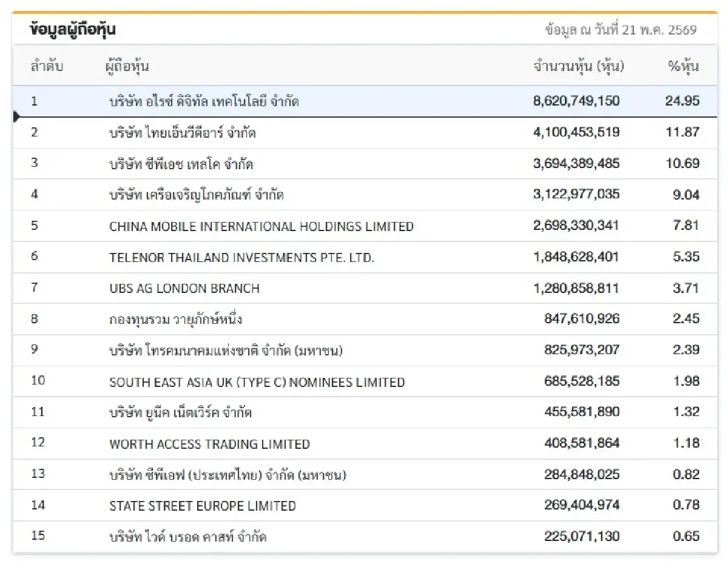
Task: Click the 24.95 percentage value
Action: [x=682, y=101]
